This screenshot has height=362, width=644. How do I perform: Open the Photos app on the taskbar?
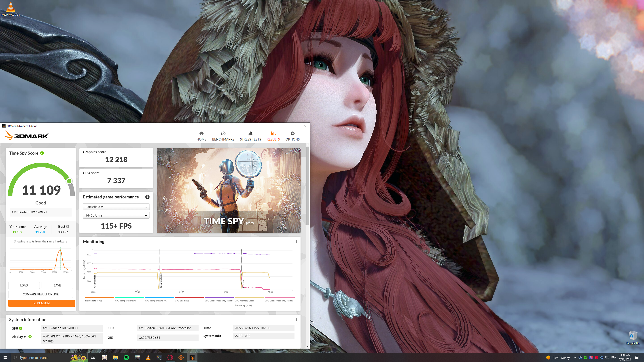click(137, 358)
